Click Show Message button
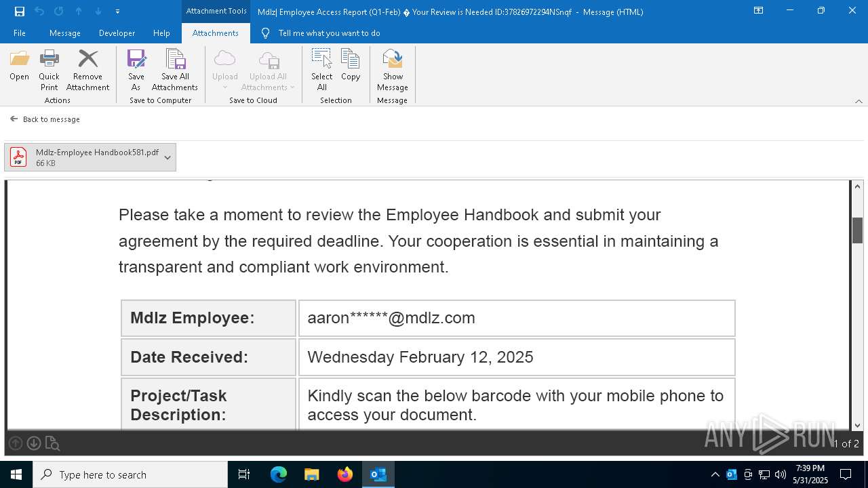Image resolution: width=868 pixels, height=488 pixels. pos(393,70)
